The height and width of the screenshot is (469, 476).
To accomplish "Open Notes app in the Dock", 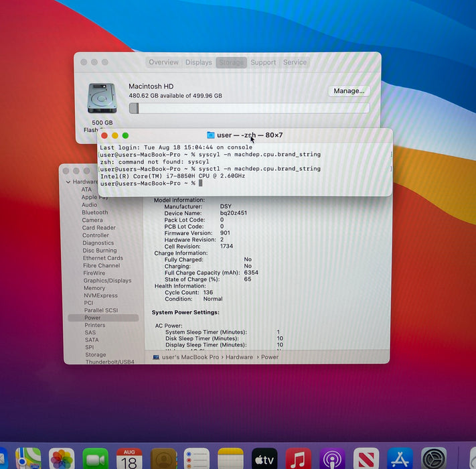I will coord(230,458).
